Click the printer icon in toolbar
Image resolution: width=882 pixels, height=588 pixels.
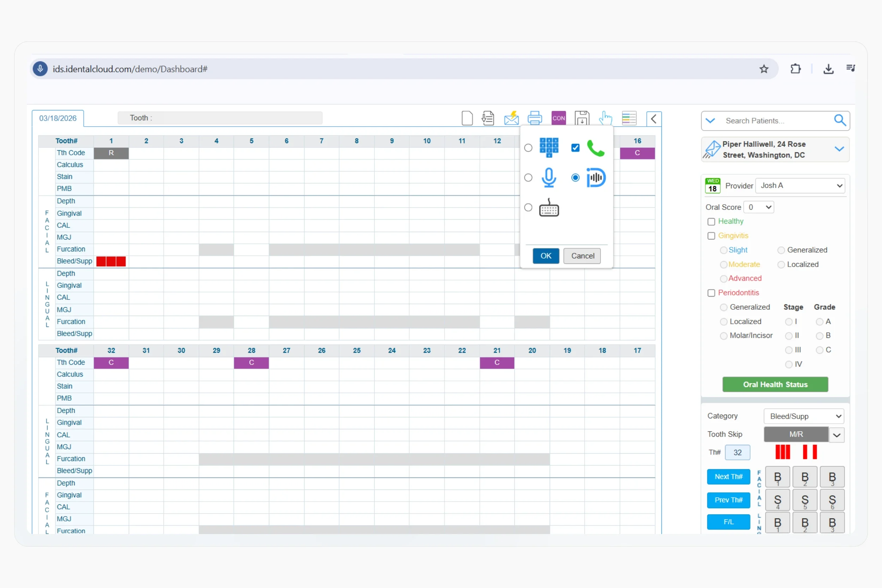534,118
